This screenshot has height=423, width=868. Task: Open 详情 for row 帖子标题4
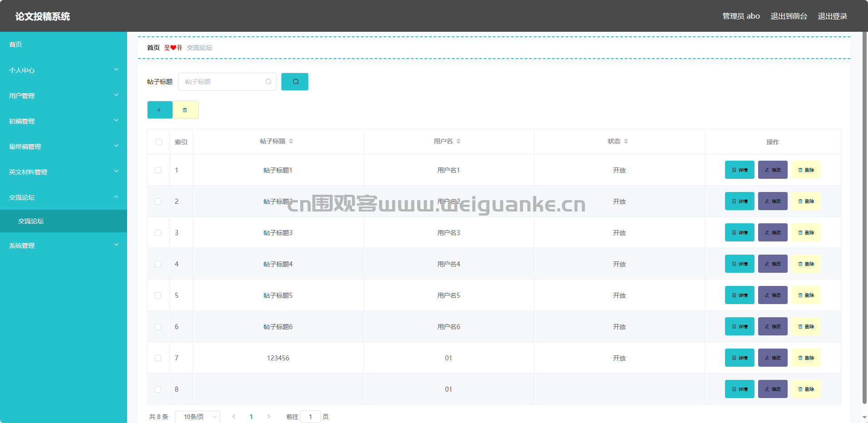pos(740,264)
